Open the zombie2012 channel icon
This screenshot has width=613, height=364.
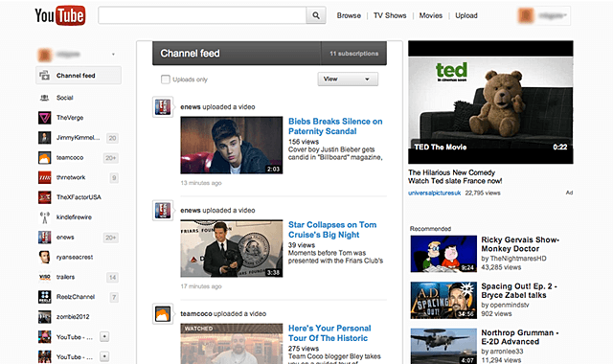tap(45, 317)
